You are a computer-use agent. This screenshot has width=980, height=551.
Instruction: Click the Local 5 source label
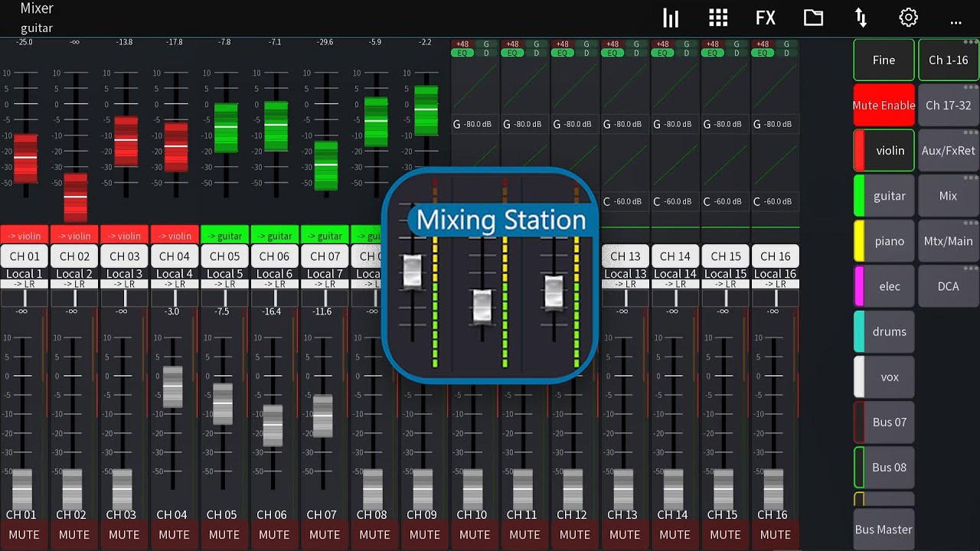(x=224, y=273)
